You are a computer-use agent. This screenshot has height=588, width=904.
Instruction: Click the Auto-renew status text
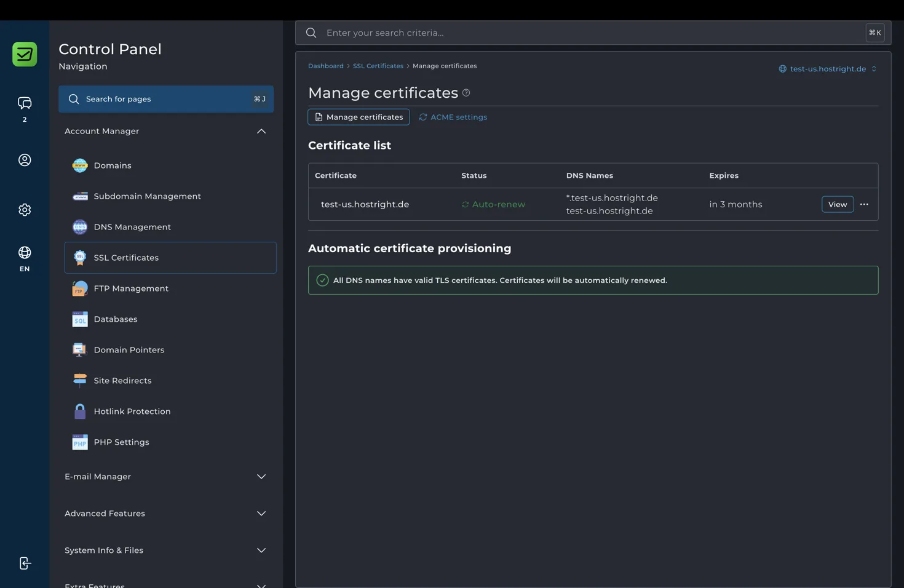(x=499, y=204)
